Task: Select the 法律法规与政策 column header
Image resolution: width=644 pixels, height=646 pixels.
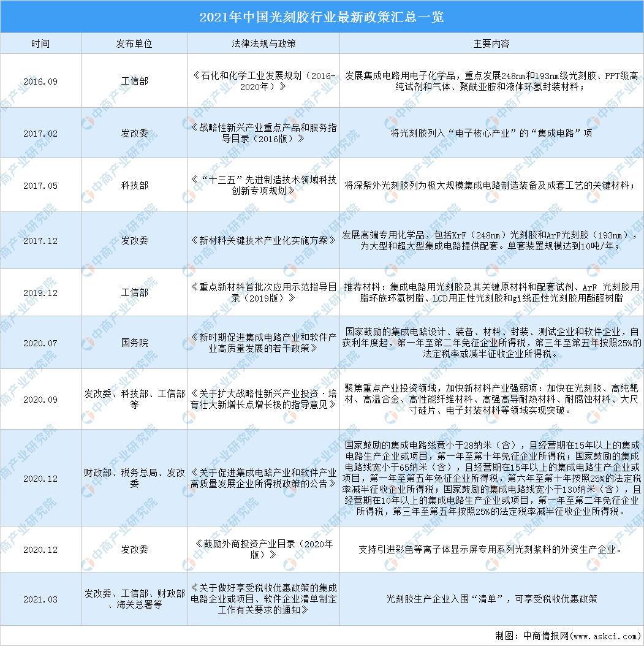Action: [263, 44]
